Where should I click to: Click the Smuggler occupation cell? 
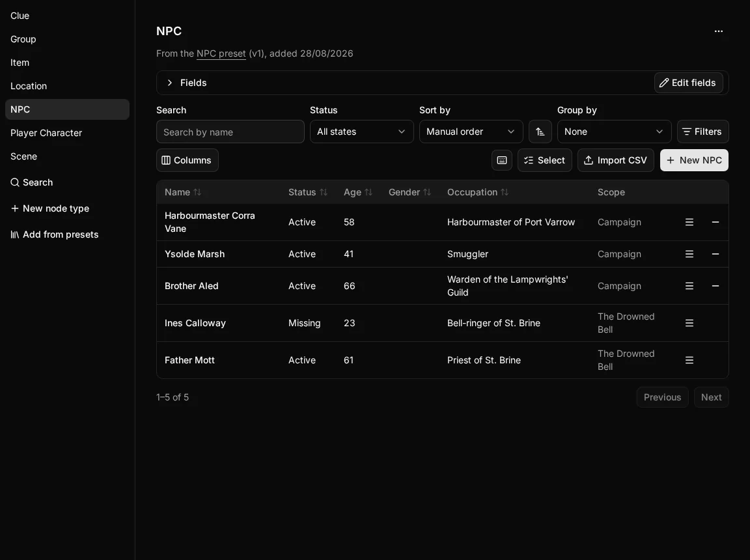pyautogui.click(x=467, y=254)
